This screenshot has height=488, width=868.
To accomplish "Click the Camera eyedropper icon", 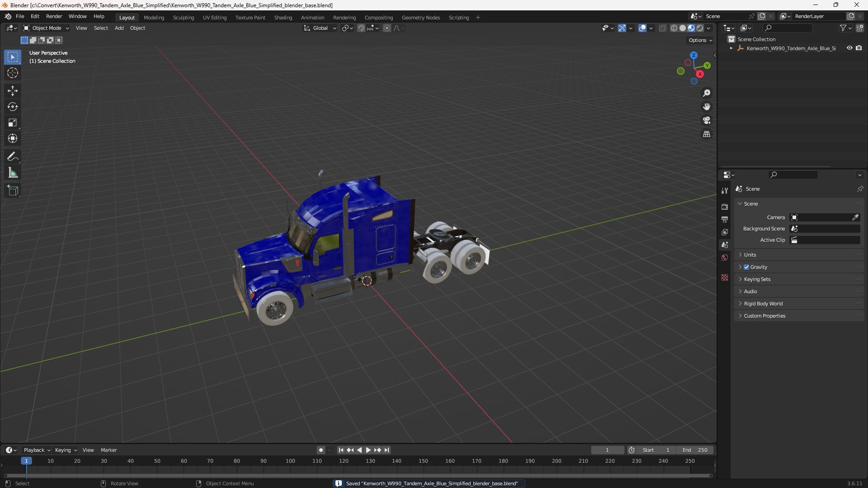I will (855, 217).
